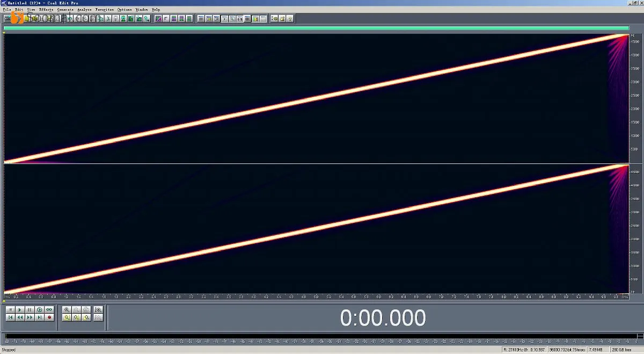Click the 'Stopped' status text

[8, 350]
